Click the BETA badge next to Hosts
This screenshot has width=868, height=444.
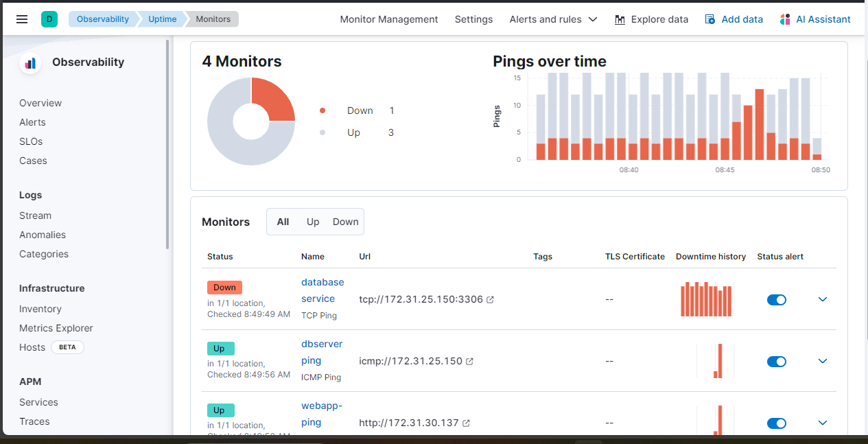[67, 347]
